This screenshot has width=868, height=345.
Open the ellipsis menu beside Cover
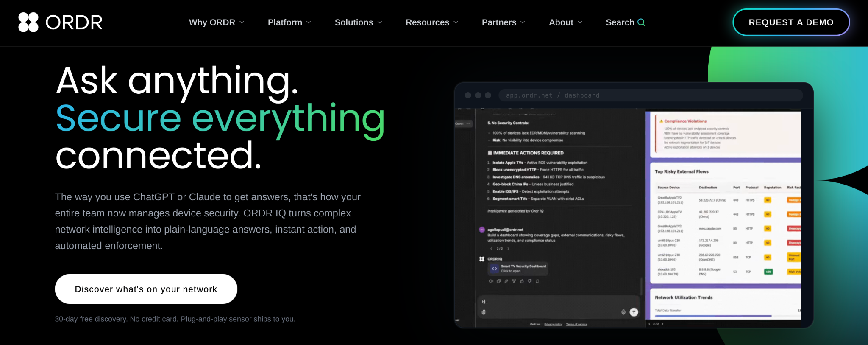468,124
